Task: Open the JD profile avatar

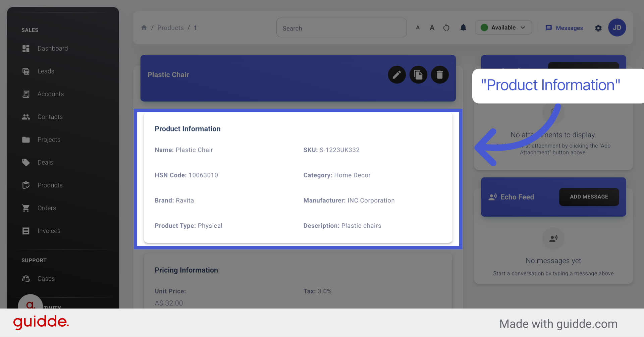Action: coord(617,27)
